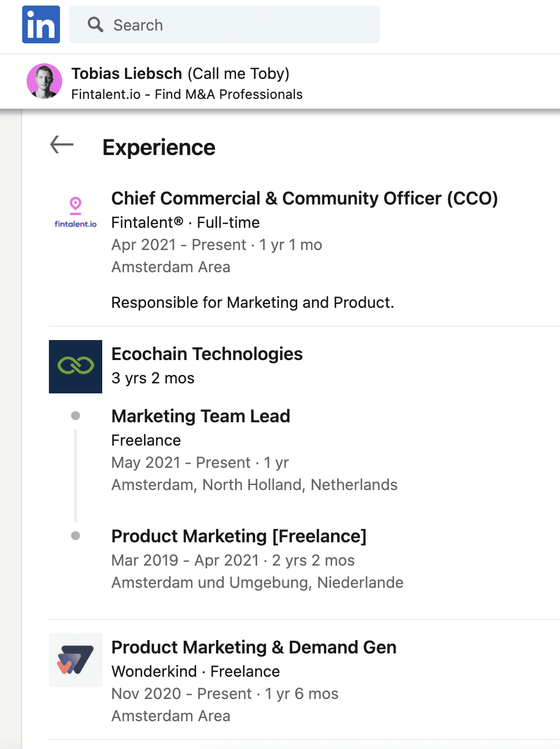Click Product Marketing [Freelance] role title
This screenshot has width=560, height=749.
click(x=239, y=536)
